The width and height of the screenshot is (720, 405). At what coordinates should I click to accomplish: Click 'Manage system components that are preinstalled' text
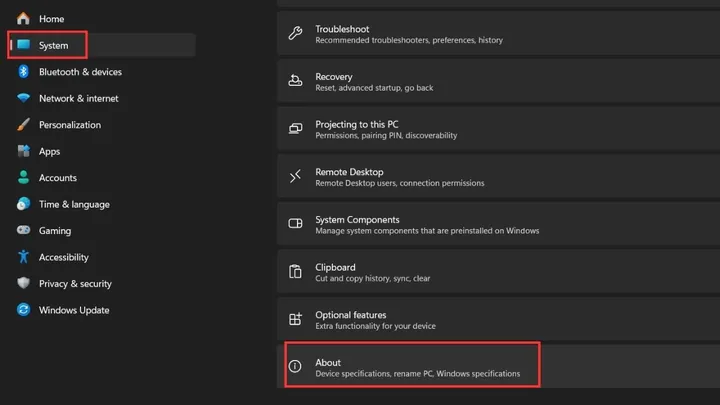tap(427, 231)
